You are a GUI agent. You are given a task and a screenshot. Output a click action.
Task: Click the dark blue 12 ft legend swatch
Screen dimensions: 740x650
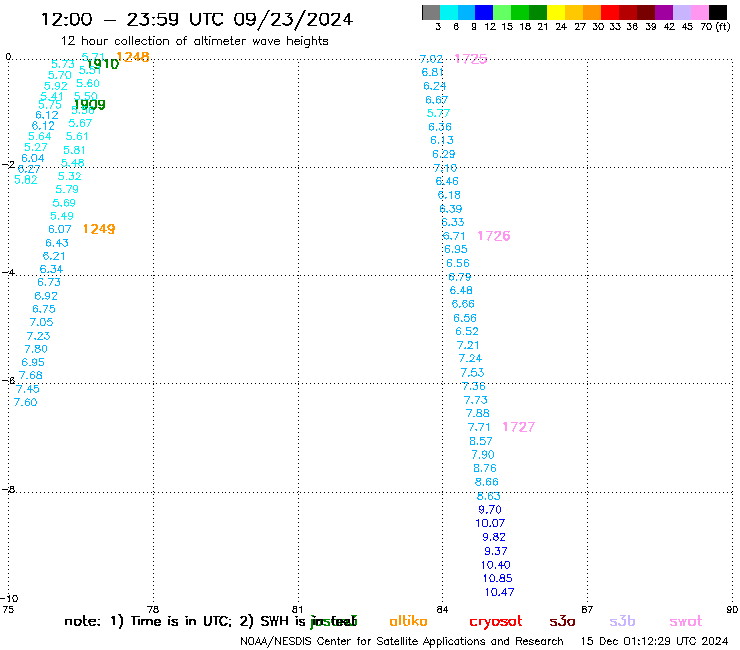[484, 12]
